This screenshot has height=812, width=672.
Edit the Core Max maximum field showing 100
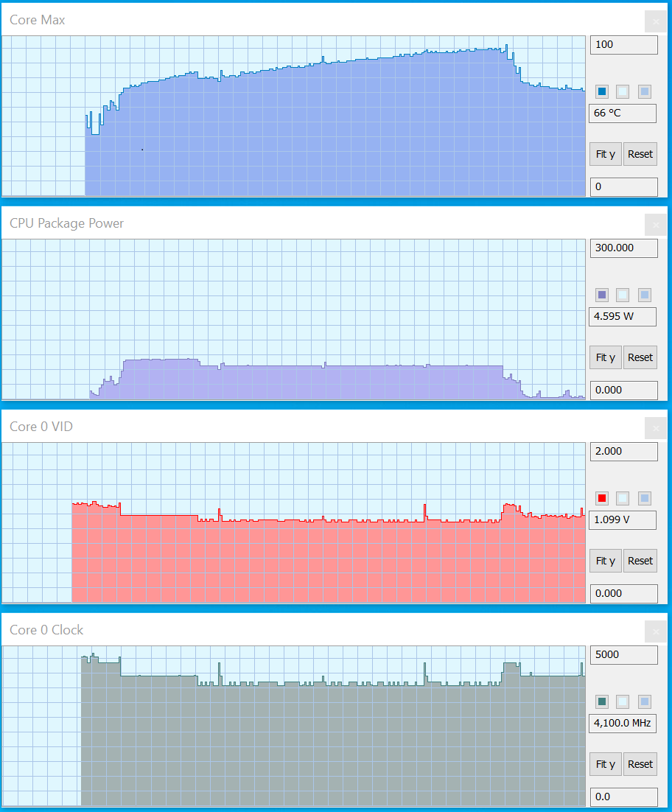click(624, 45)
